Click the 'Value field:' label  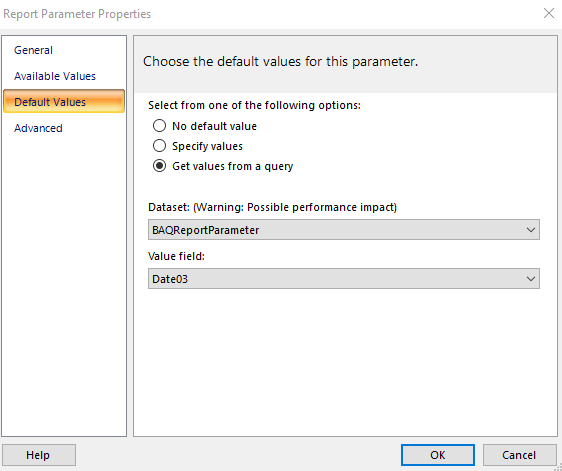176,256
